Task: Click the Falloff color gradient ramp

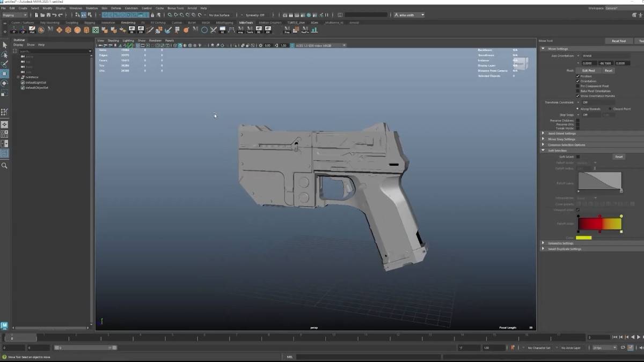Action: tap(600, 224)
